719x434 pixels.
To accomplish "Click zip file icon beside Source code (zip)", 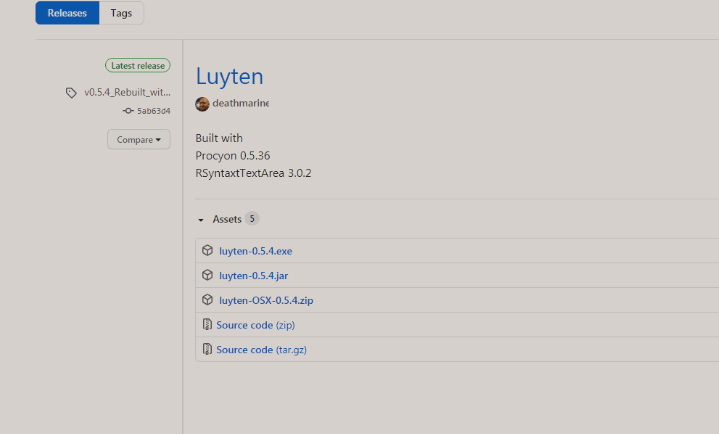I will coord(207,324).
